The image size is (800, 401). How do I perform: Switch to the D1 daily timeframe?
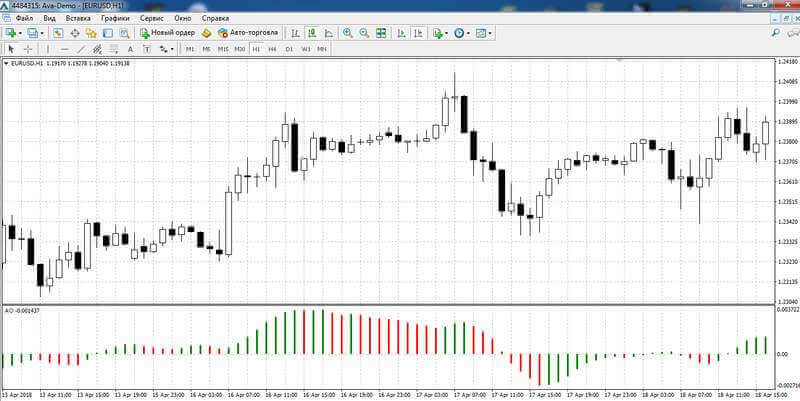(x=289, y=49)
